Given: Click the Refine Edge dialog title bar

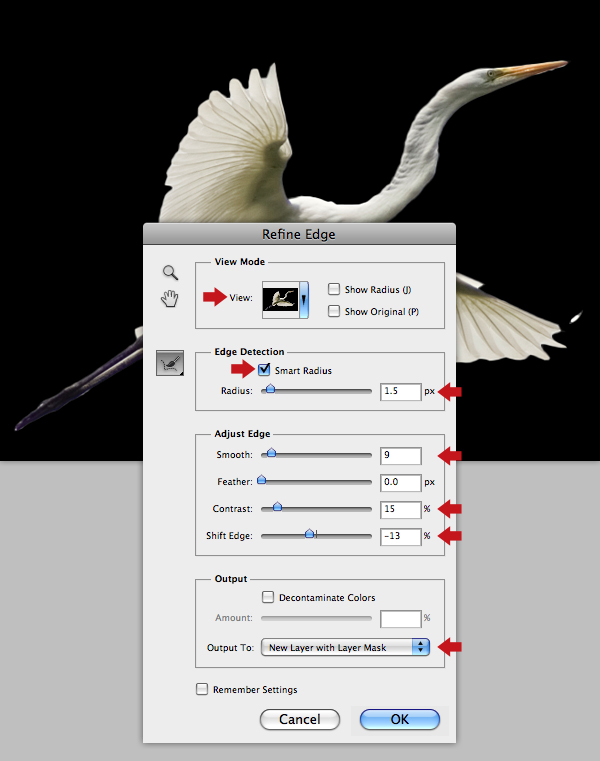Looking at the screenshot, I should pos(299,234).
